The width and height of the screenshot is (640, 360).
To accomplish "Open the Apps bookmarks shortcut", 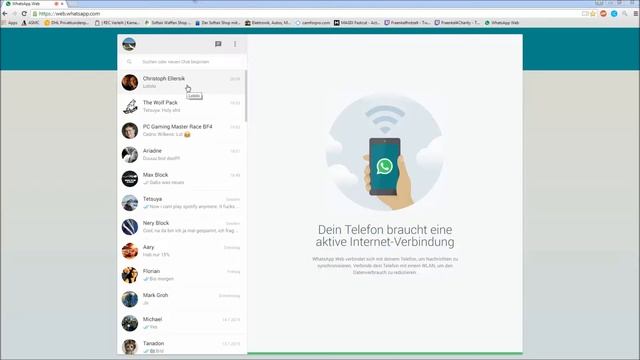I will tap(10, 23).
